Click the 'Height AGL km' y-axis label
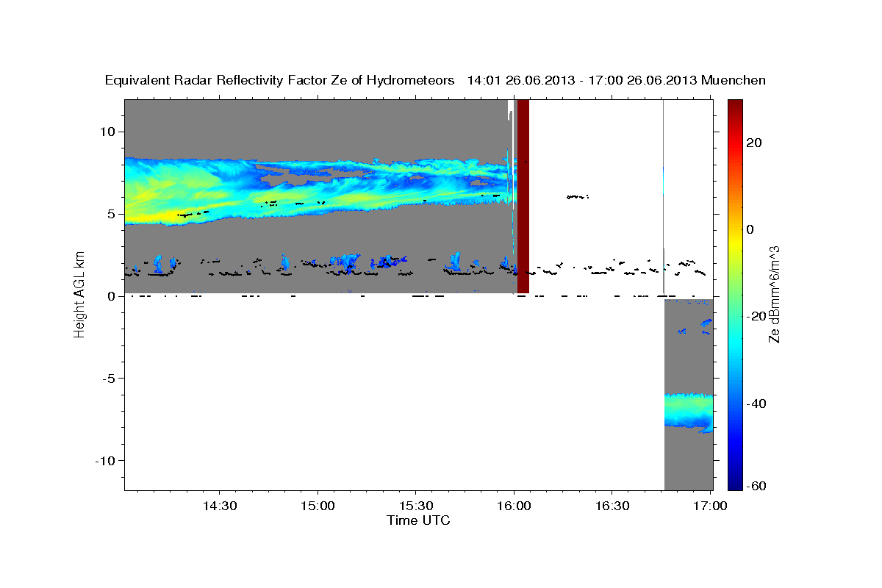 point(79,295)
